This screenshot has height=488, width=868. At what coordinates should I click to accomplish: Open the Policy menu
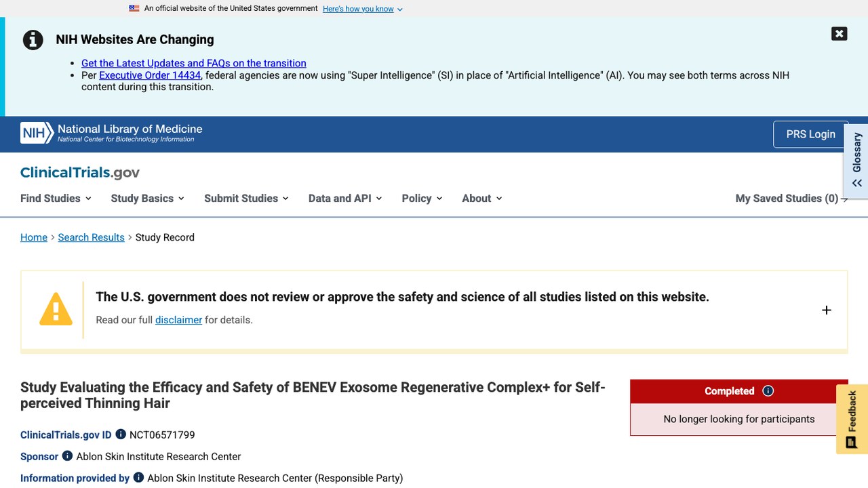422,199
